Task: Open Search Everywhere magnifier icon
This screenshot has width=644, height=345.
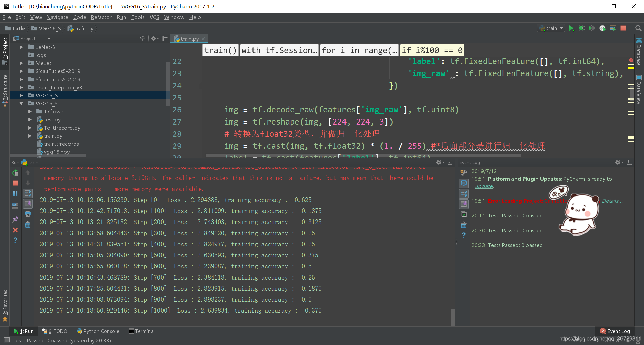Action: pyautogui.click(x=638, y=28)
